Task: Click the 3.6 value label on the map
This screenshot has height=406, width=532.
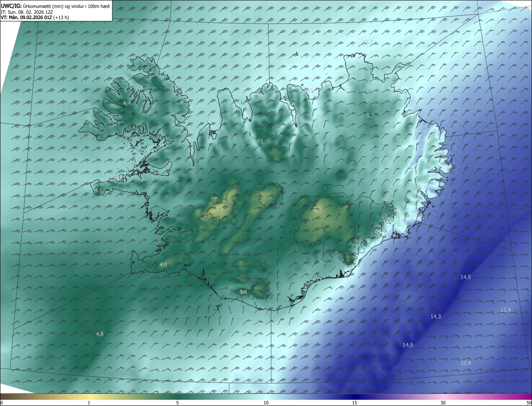Action: point(244,292)
